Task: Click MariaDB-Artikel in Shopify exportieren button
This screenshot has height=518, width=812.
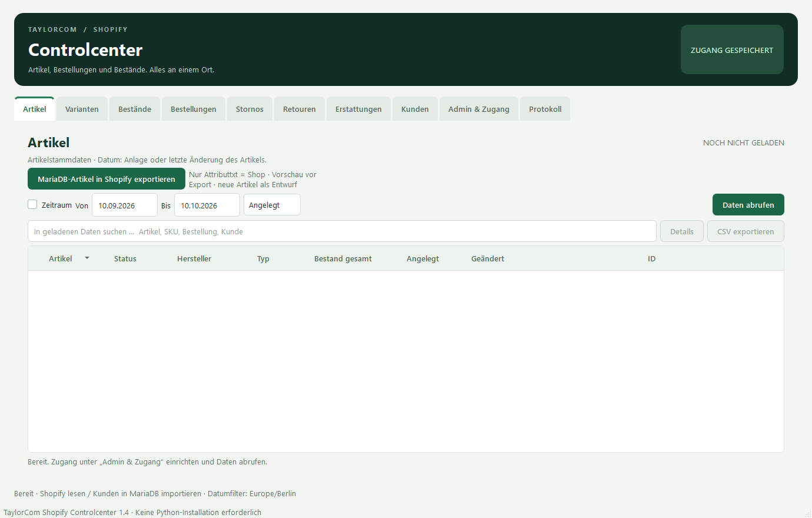Action: point(107,179)
